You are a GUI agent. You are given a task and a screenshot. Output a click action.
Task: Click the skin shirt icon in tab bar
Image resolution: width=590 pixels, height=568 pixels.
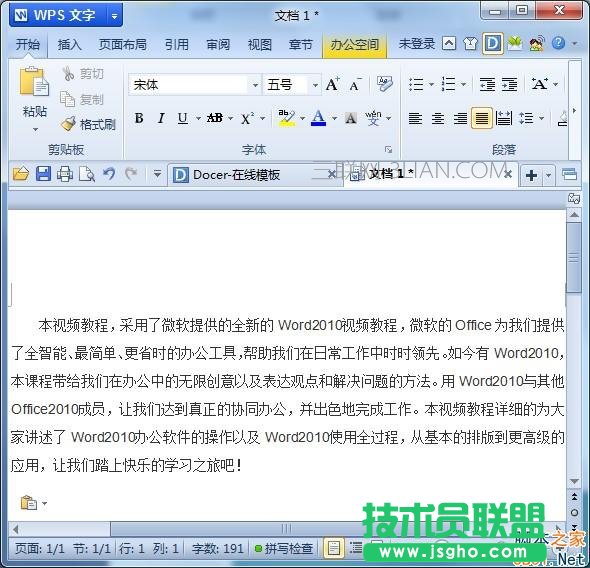click(470, 44)
